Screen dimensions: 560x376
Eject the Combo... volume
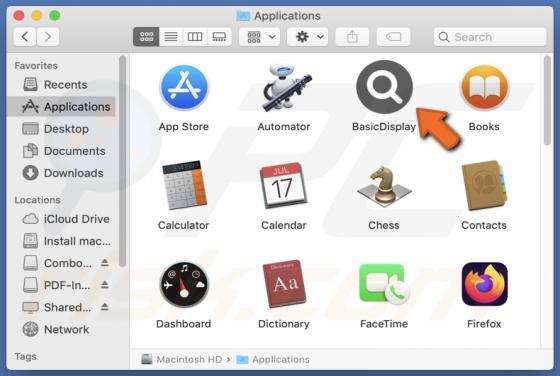click(x=104, y=263)
